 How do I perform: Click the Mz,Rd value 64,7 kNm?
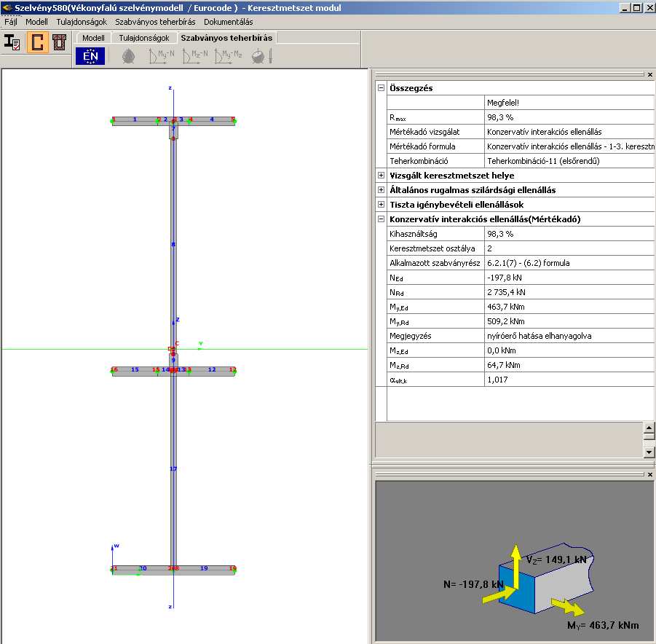(569, 365)
